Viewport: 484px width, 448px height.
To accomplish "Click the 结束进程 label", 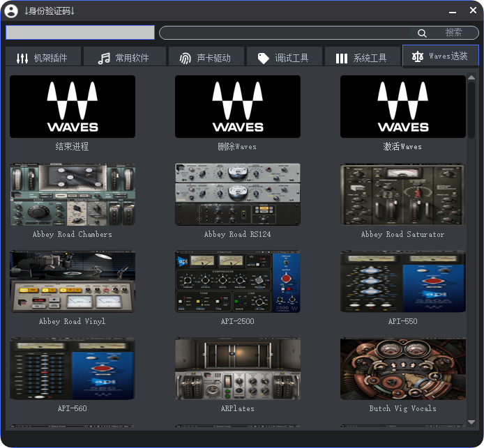I will tap(73, 146).
